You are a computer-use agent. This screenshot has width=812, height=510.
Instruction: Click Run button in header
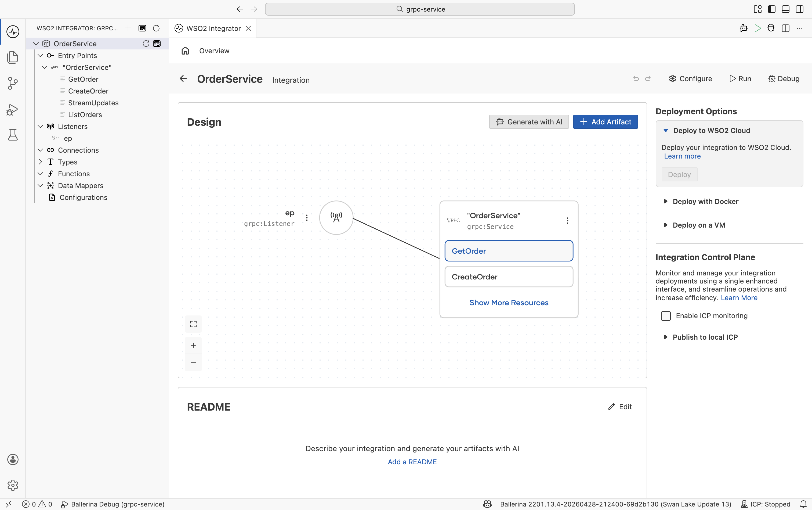click(740, 78)
